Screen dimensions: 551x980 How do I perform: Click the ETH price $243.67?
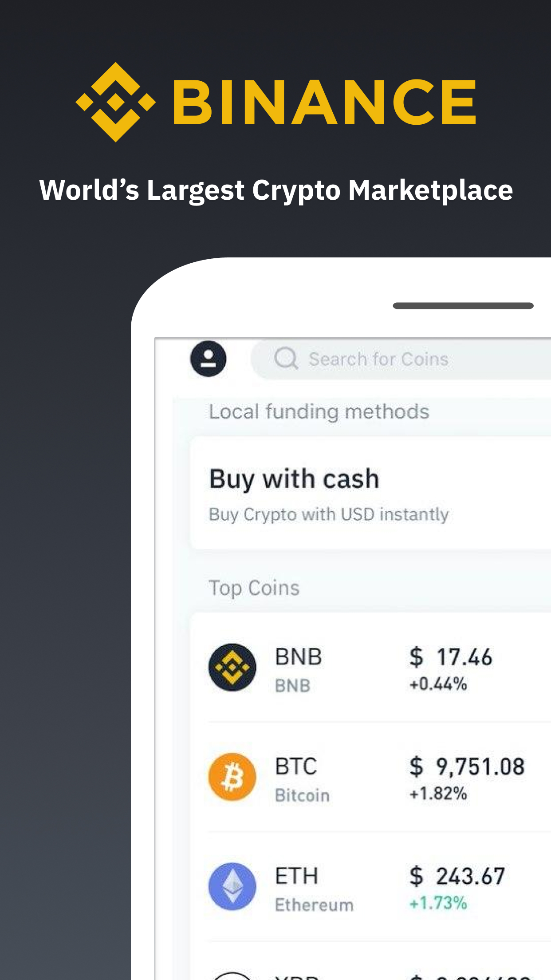point(457,876)
